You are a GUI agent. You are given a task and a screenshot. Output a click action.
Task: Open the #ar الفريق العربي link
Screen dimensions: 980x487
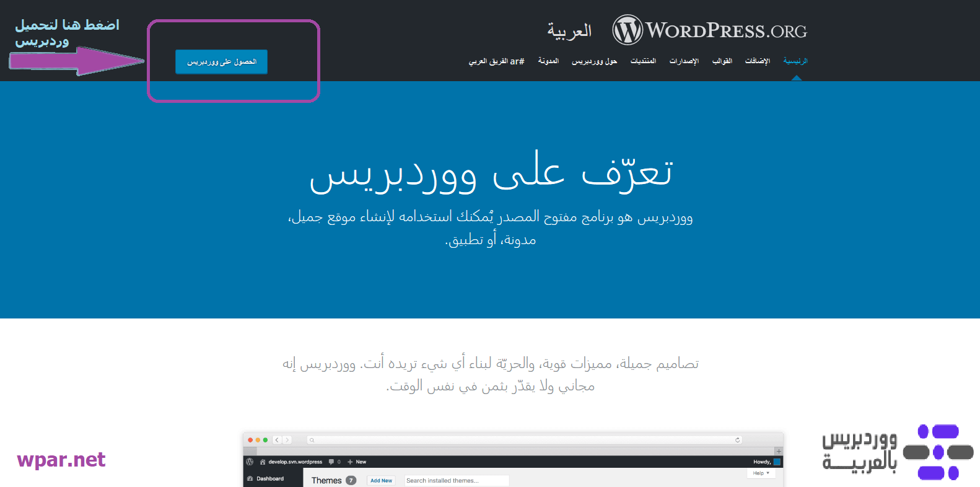[496, 61]
